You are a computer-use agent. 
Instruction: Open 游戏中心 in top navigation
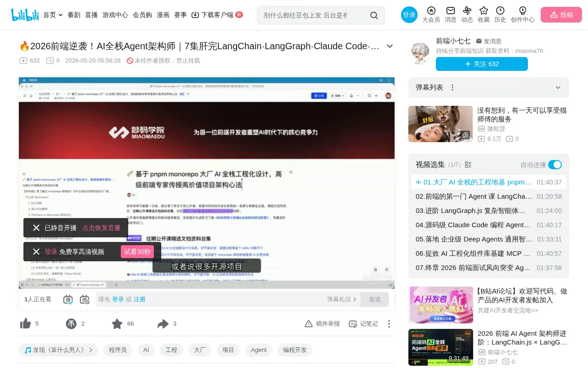tap(115, 15)
